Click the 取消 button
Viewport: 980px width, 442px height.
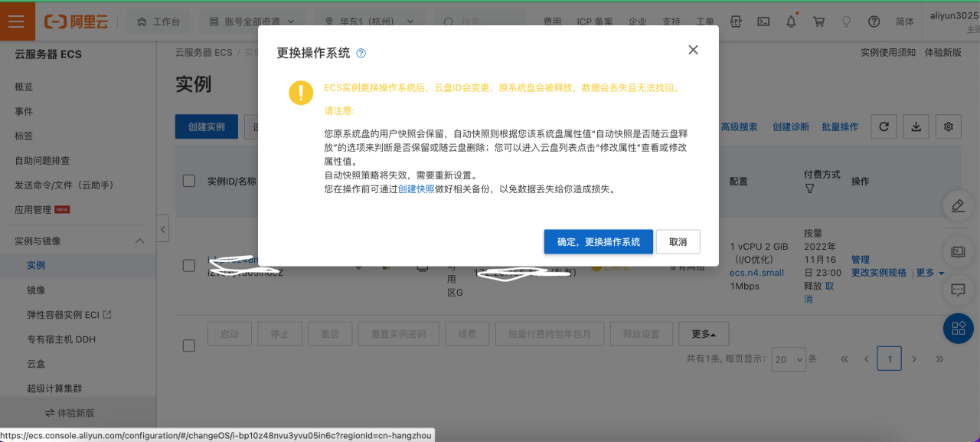pos(678,242)
